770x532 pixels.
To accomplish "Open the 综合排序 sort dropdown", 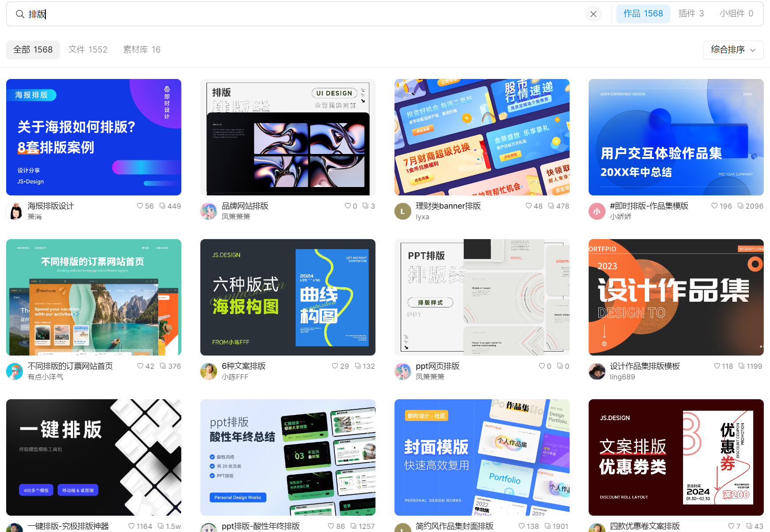I will pyautogui.click(x=733, y=50).
